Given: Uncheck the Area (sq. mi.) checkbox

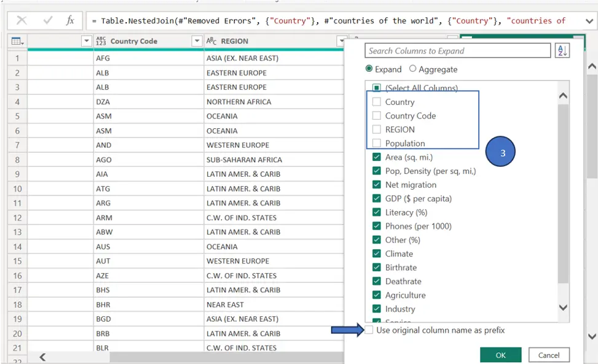Looking at the screenshot, I should pyautogui.click(x=376, y=157).
